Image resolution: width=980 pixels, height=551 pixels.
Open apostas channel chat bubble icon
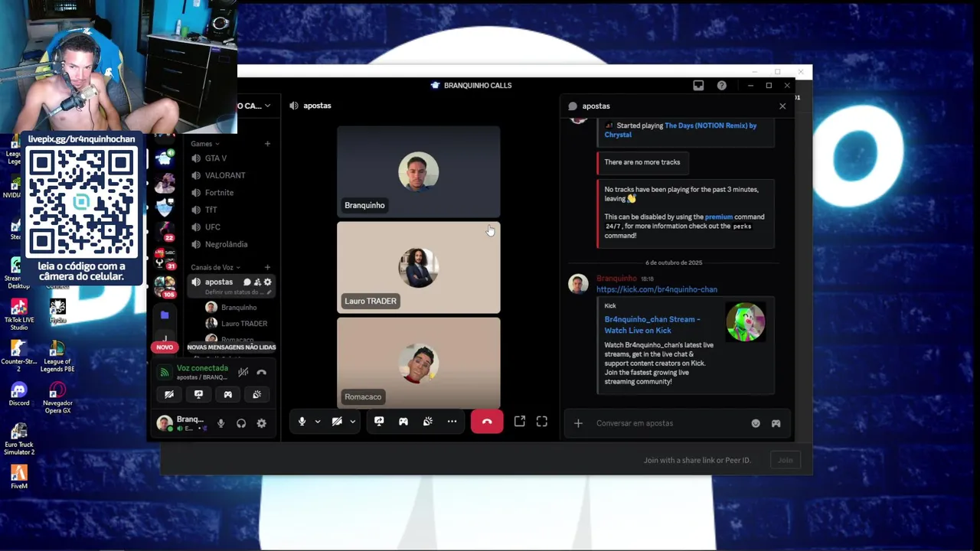click(247, 282)
